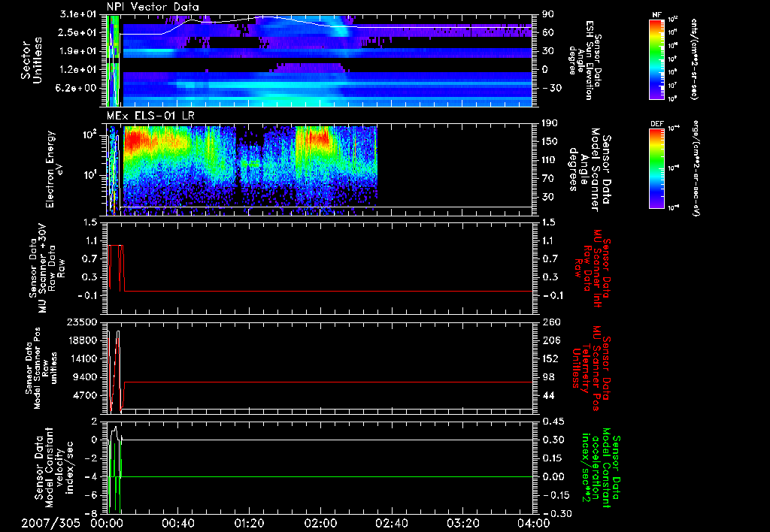Click the "Sector Unitless" axis title

[x=32, y=60]
